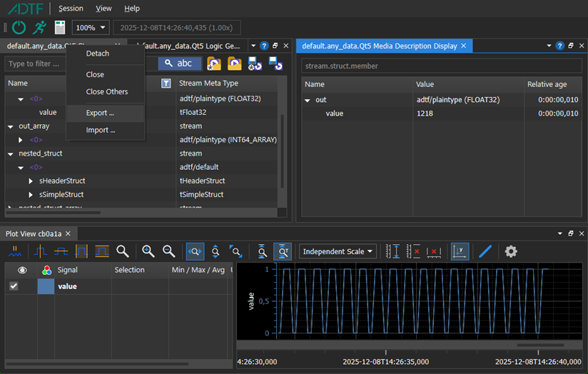Image resolution: width=588 pixels, height=374 pixels.
Task: Open the Independent Scale dropdown
Action: (x=338, y=251)
